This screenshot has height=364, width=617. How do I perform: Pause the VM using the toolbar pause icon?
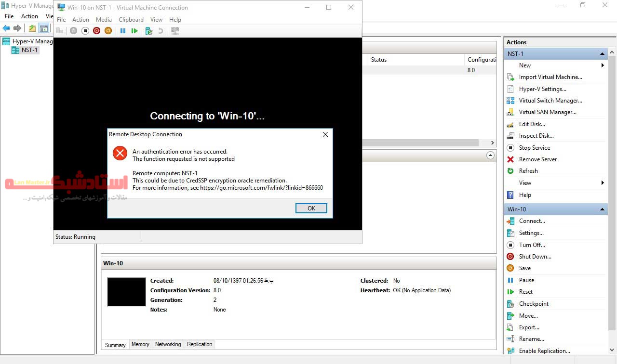pyautogui.click(x=123, y=31)
